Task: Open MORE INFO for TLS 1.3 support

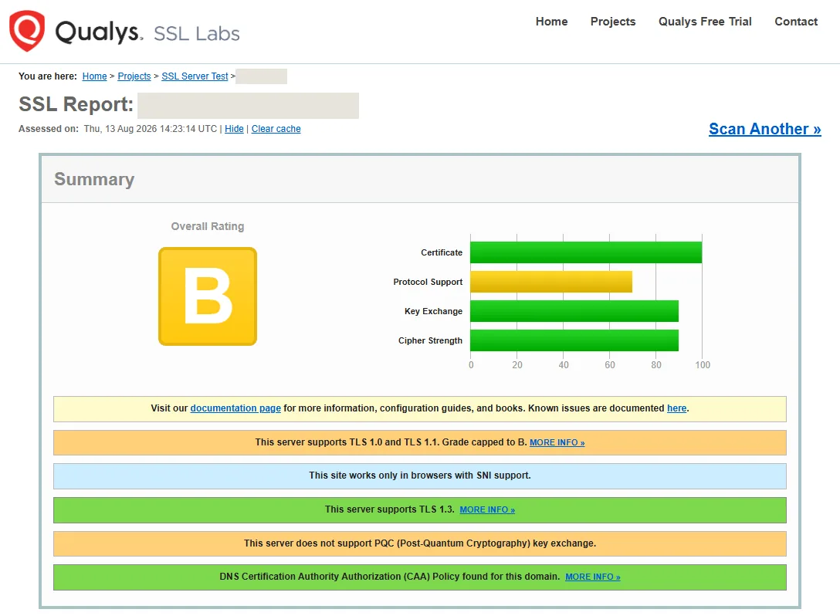Action: 487,509
